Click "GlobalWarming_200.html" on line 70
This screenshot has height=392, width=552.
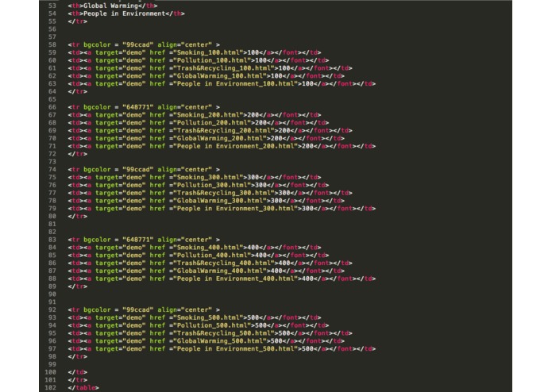pyautogui.click(x=219, y=138)
